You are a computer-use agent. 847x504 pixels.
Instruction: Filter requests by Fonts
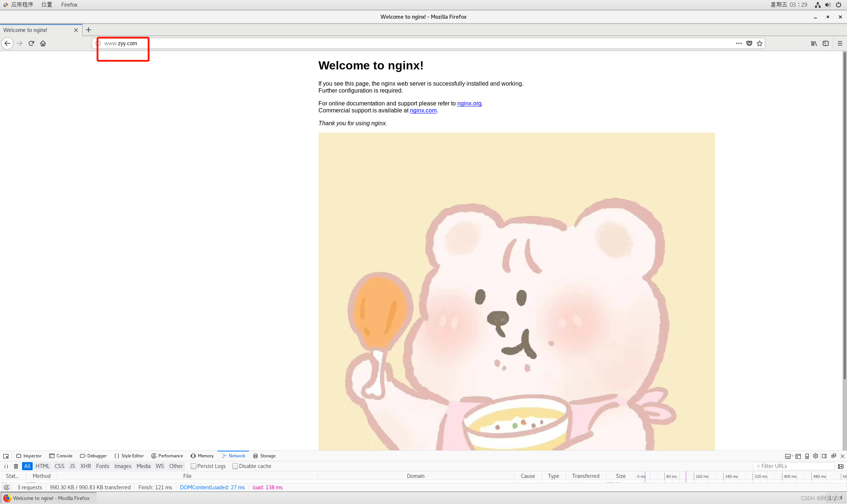(103, 466)
